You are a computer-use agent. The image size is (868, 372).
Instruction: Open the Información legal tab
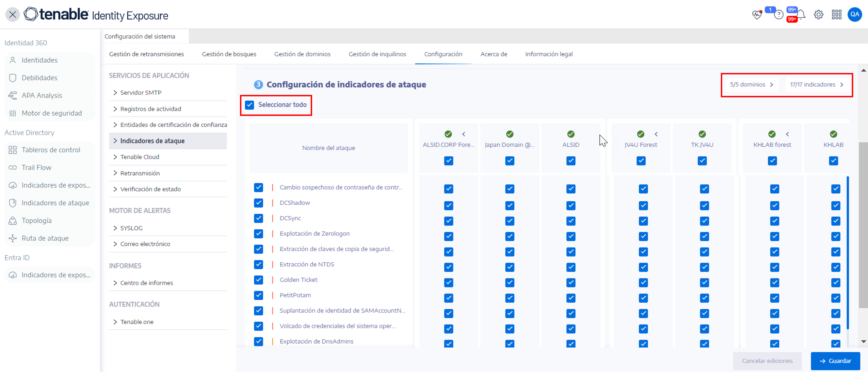tap(549, 54)
